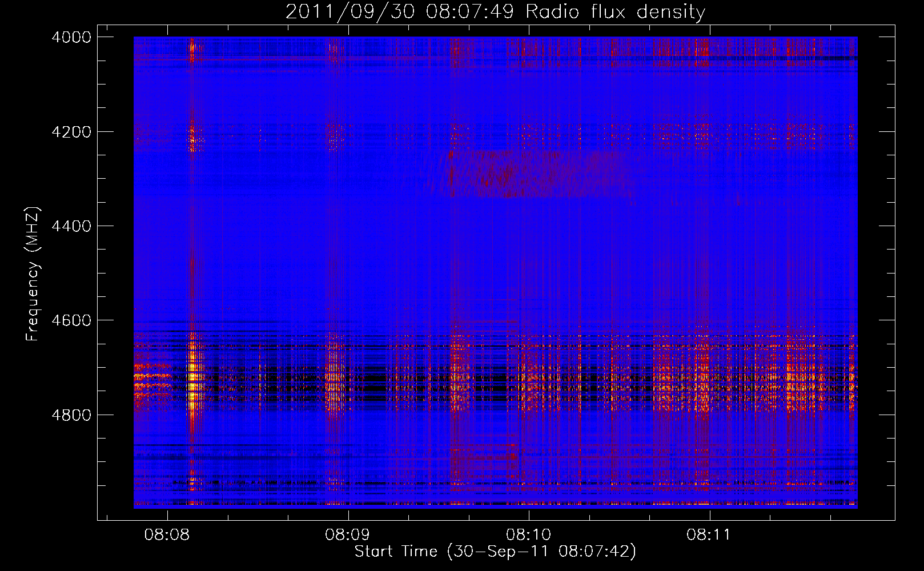Screen dimensions: 924x571
Task: Click the red burst patch near 4300 MHz
Action: point(531,174)
